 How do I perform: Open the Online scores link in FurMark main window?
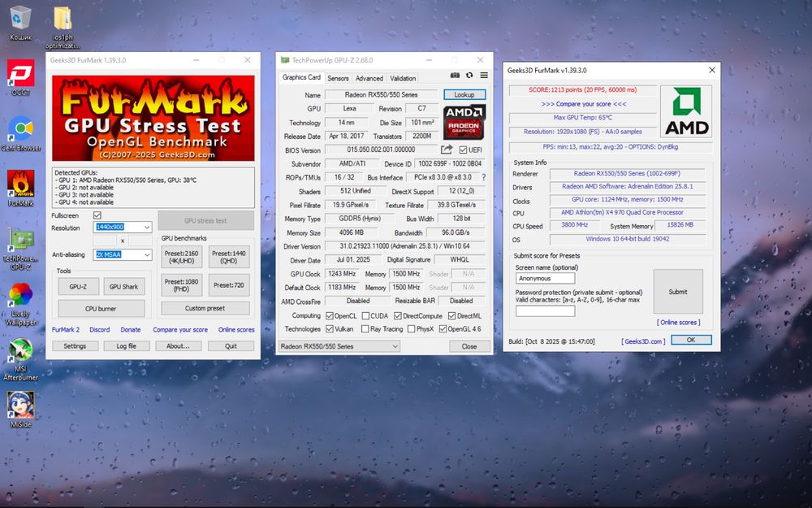(x=236, y=330)
